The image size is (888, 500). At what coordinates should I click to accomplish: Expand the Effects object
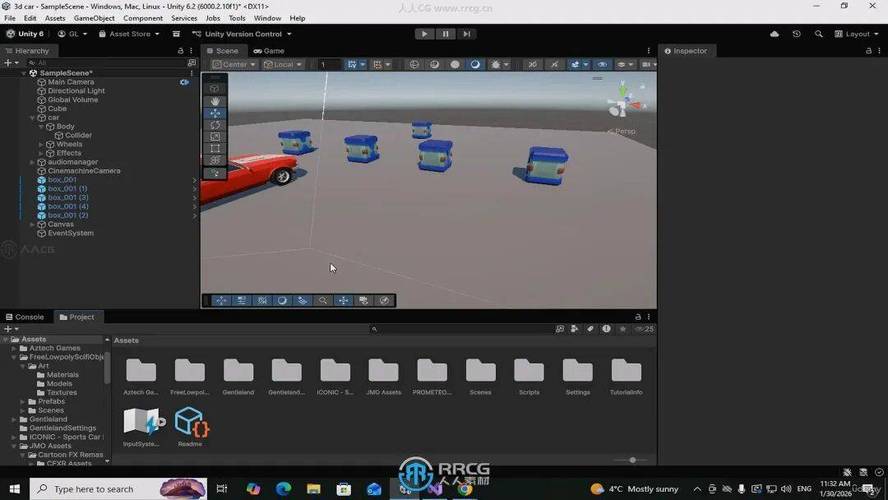[41, 153]
